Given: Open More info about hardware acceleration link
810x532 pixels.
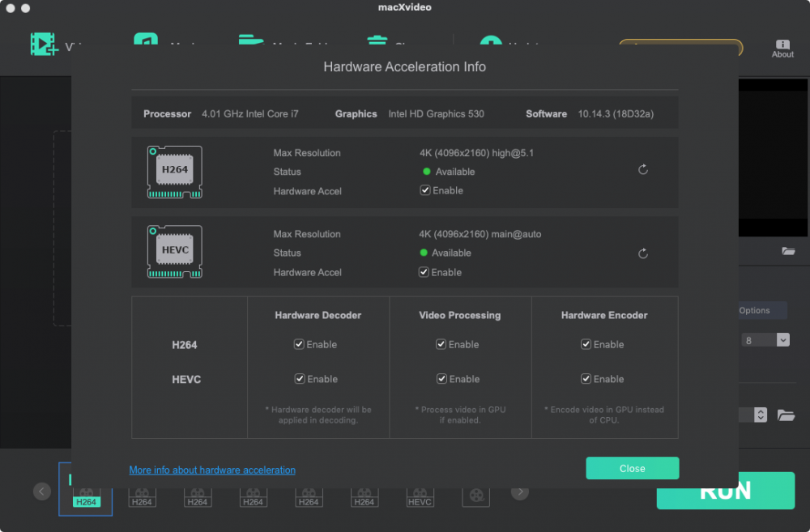Looking at the screenshot, I should [x=212, y=470].
